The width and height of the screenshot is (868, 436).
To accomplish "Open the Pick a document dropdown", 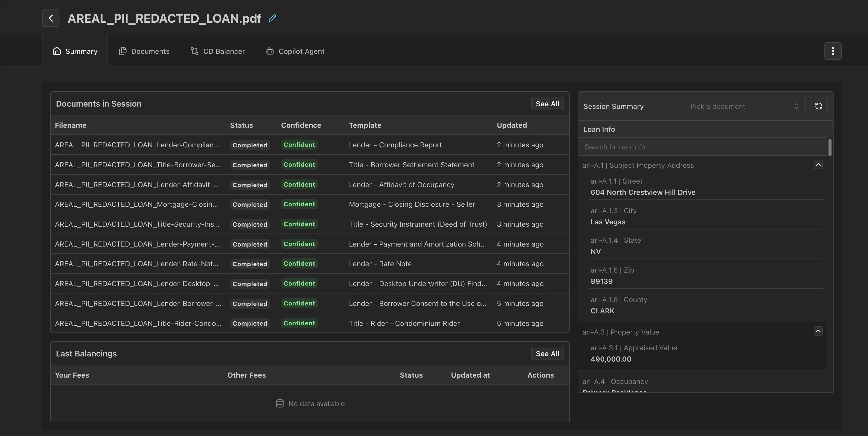I will (744, 106).
